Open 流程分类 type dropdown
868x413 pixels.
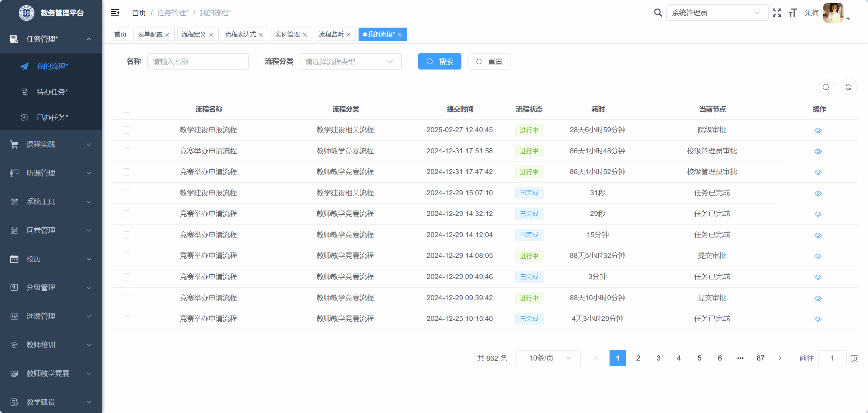pos(350,61)
